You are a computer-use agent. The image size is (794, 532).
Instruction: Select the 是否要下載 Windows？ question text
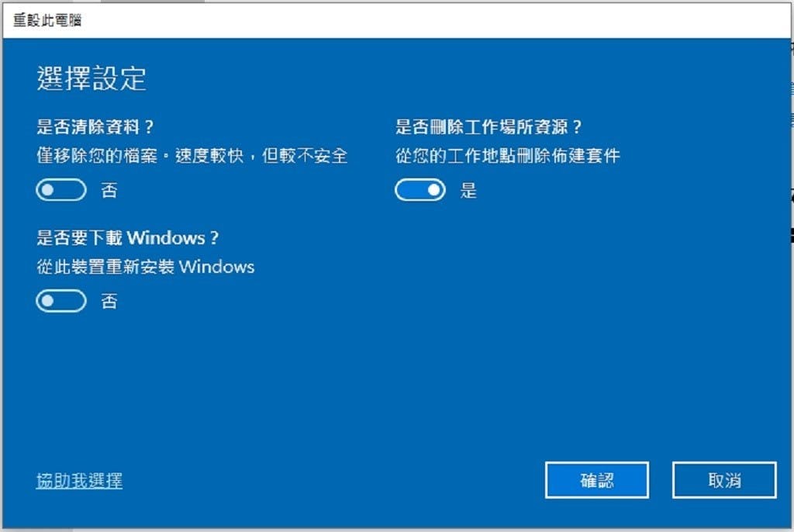coord(128,237)
